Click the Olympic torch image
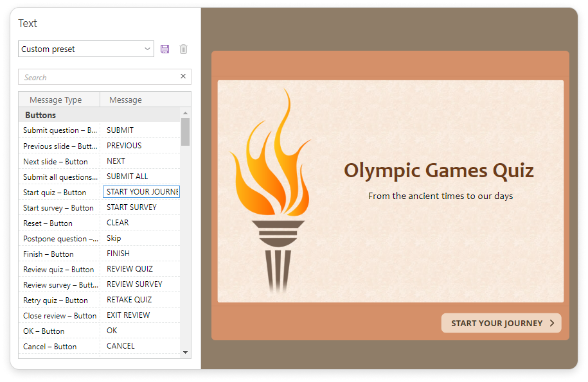Viewport: 588px width, 382px height. click(270, 193)
